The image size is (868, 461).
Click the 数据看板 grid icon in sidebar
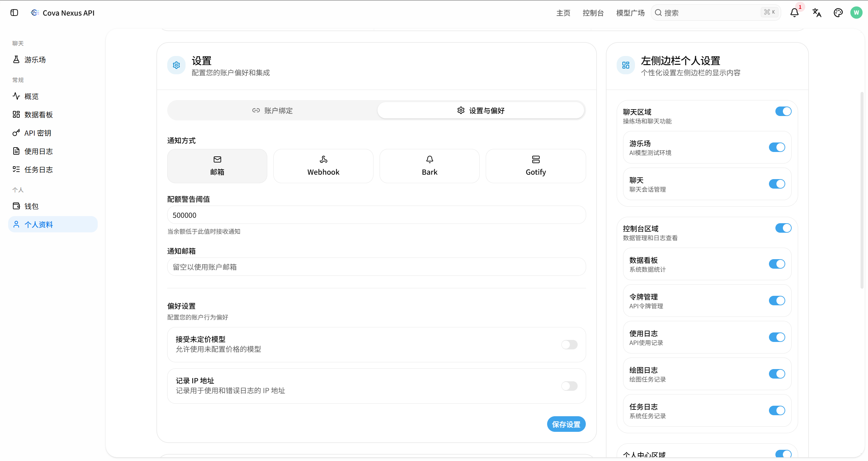16,114
